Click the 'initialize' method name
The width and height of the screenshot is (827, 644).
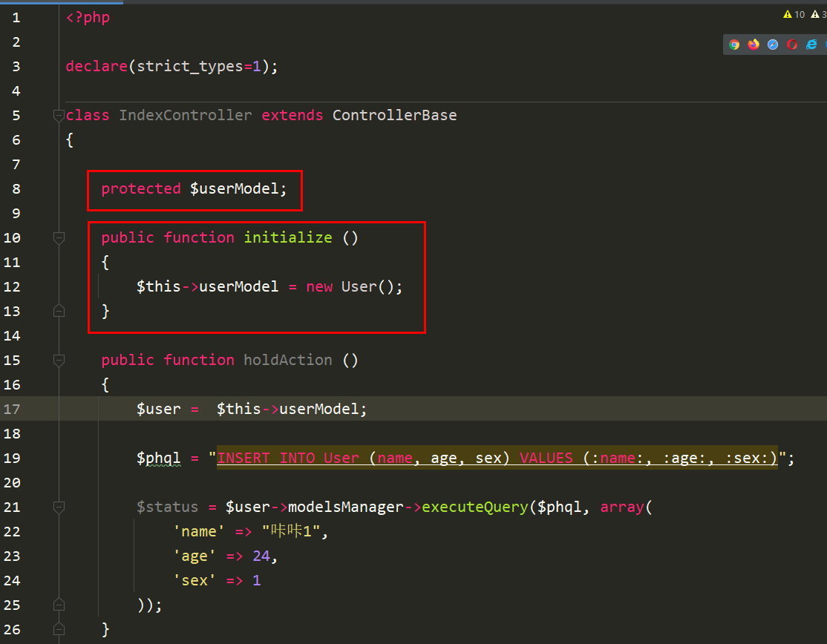[288, 237]
